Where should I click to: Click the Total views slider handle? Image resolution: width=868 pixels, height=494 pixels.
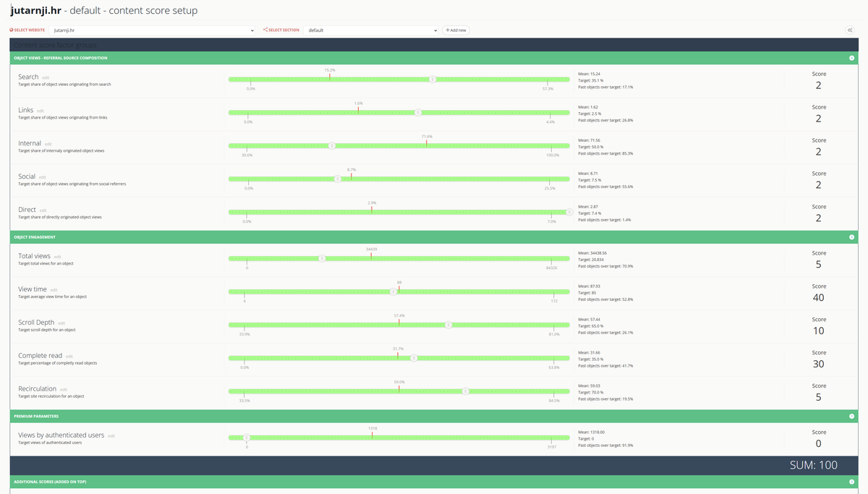tap(323, 258)
